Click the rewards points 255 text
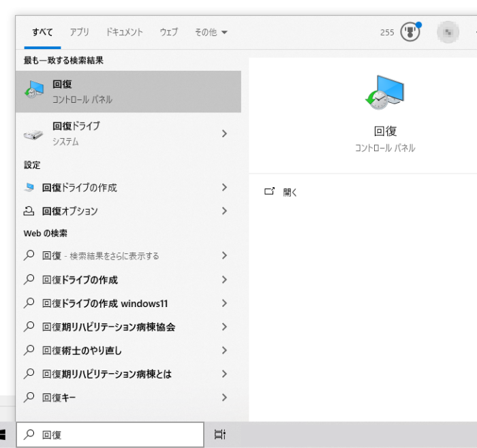This screenshot has height=448, width=477. [387, 32]
